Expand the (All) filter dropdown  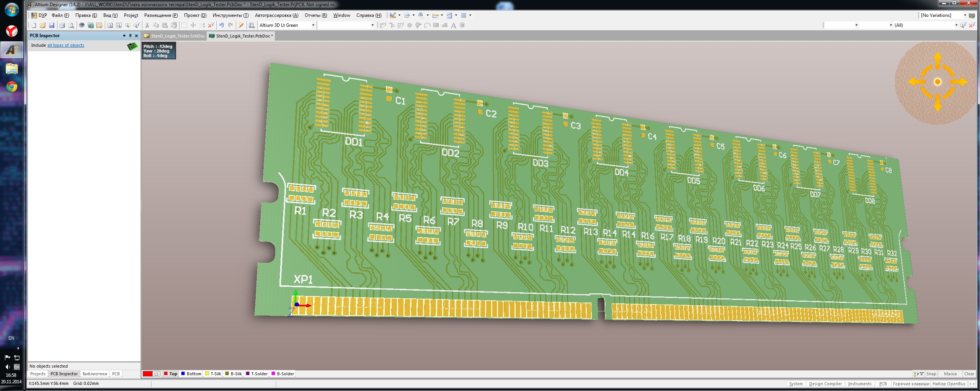(956, 25)
